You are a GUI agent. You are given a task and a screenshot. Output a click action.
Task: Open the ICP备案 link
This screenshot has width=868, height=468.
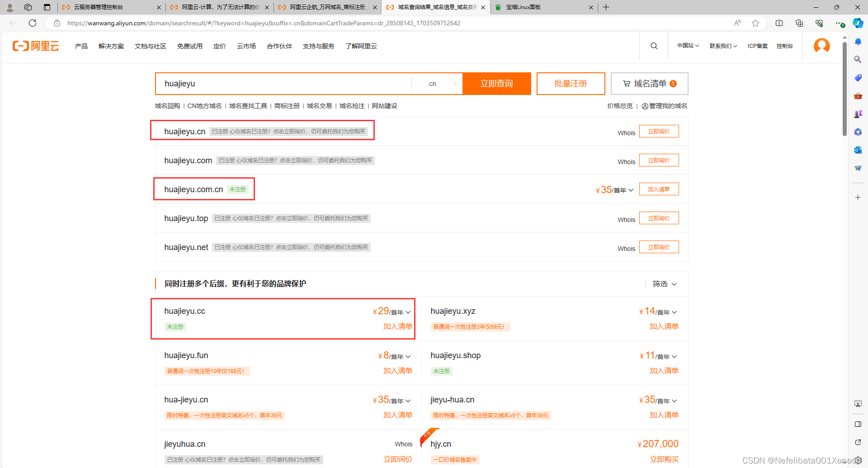pyautogui.click(x=757, y=46)
